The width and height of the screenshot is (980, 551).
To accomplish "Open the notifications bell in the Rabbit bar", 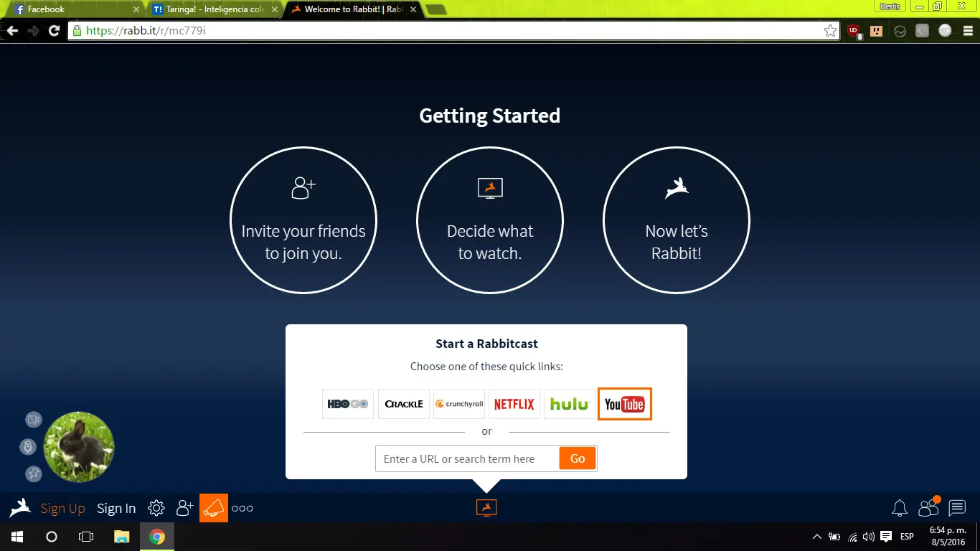I will click(900, 508).
